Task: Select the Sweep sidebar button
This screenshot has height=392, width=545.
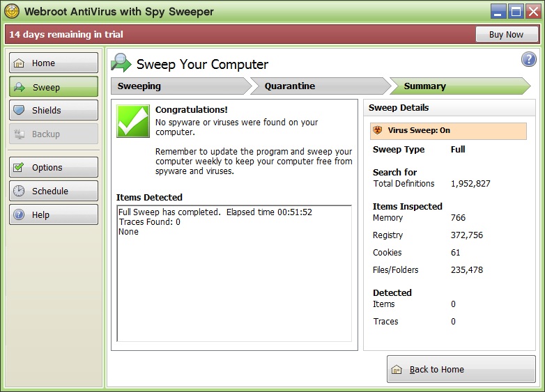Action: 54,87
